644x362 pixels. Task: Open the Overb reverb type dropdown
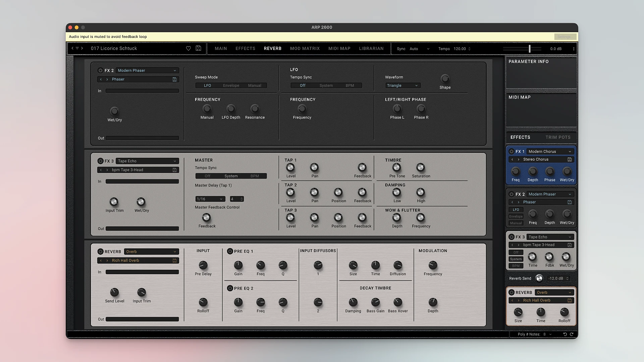(151, 252)
